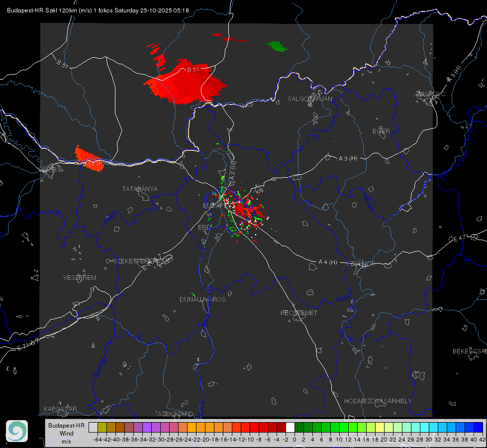This screenshot has height=448, width=487.
Task: Click the A 3 (H) label west of Eger
Action: [x=348, y=159]
